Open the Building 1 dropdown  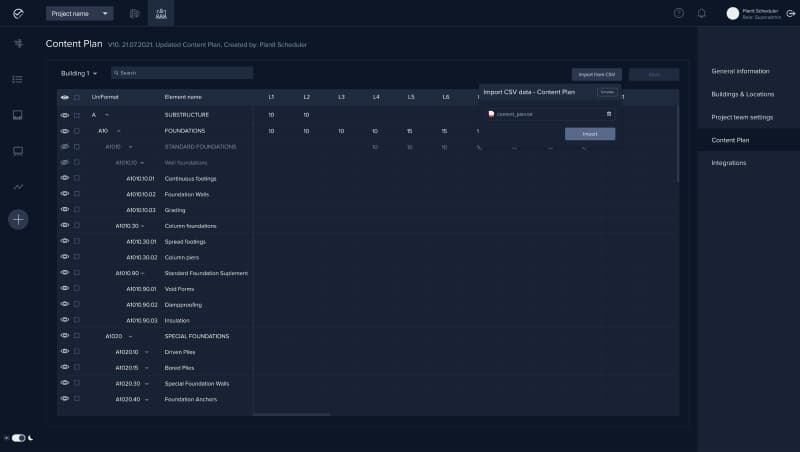click(x=79, y=73)
